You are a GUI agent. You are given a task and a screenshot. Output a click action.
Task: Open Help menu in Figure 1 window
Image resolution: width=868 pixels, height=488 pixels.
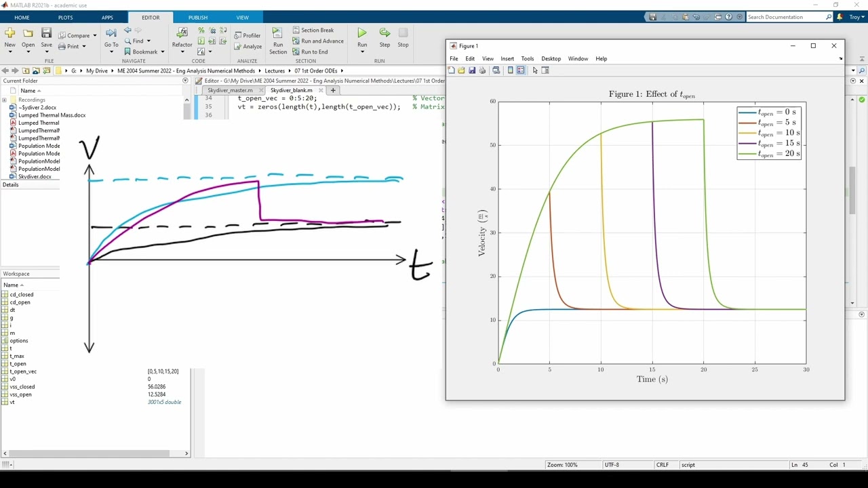[x=601, y=59]
